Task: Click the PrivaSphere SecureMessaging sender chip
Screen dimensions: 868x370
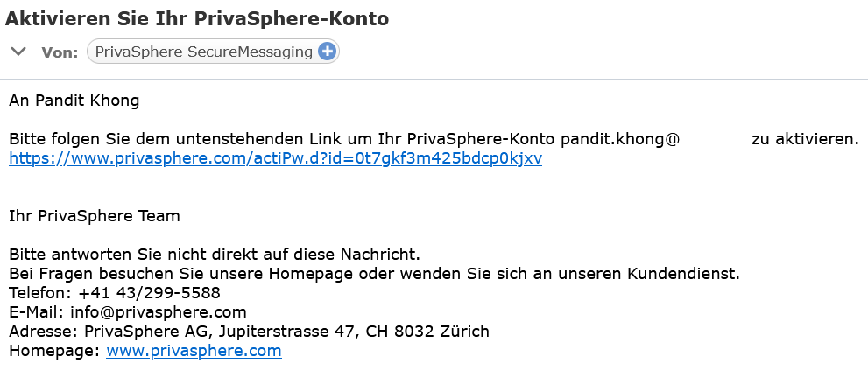Action: point(203,52)
